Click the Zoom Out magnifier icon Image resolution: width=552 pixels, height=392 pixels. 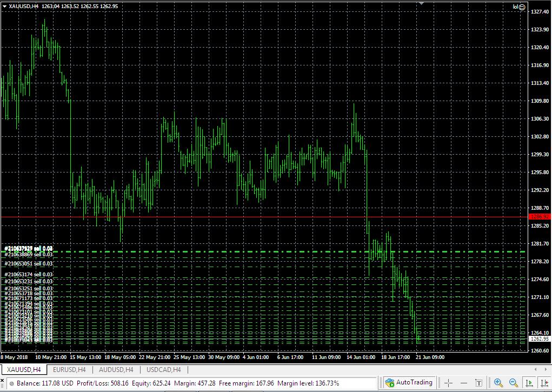(514, 383)
